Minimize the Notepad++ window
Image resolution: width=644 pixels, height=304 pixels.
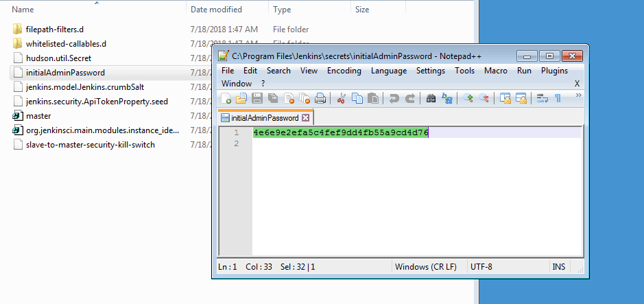point(527,56)
